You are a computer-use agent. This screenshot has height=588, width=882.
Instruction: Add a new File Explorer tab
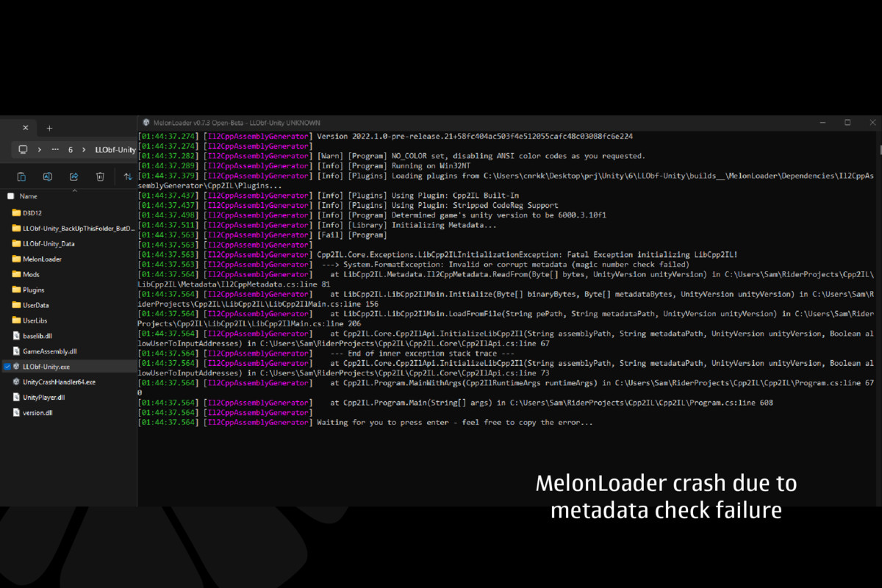[49, 128]
